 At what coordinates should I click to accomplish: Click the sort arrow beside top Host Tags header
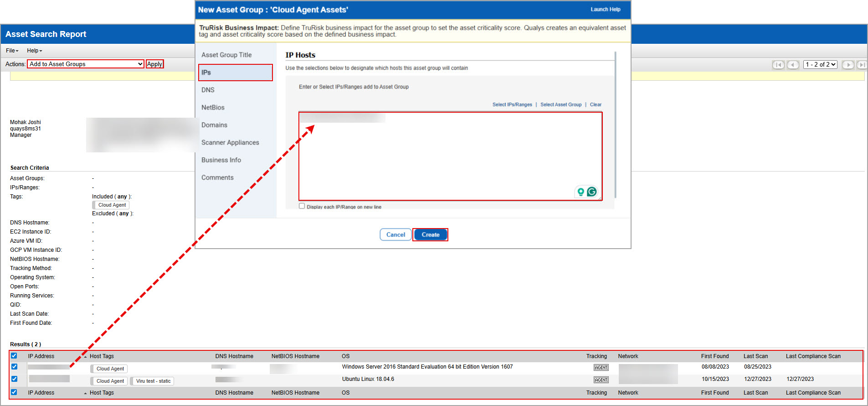pyautogui.click(x=85, y=357)
